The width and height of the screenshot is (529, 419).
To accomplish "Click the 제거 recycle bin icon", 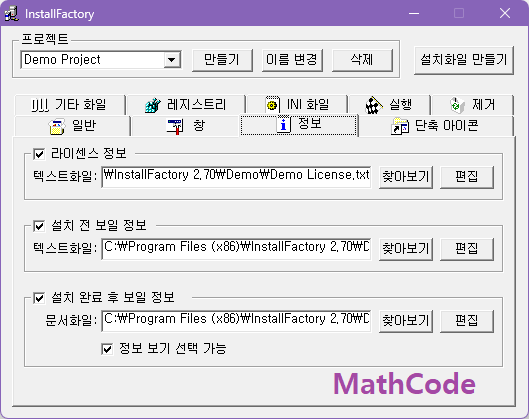I will pos(457,105).
